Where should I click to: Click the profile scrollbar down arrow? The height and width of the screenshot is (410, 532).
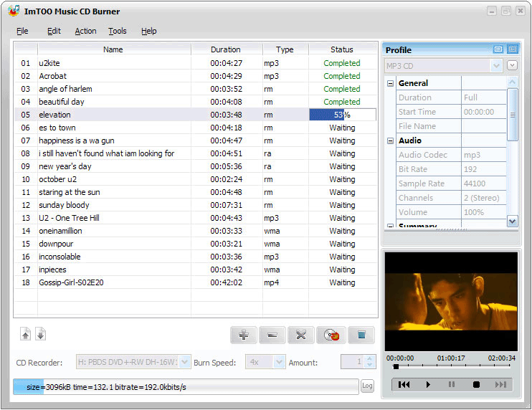coord(513,221)
